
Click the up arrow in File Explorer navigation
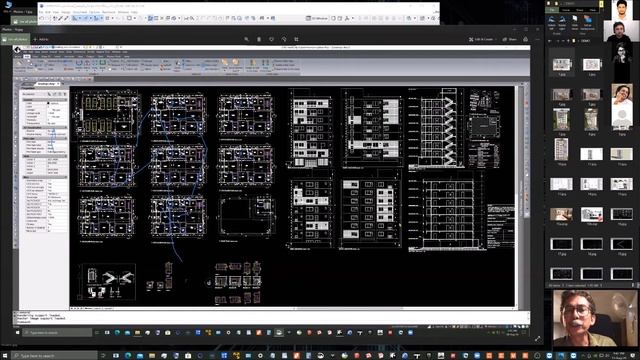(568, 41)
